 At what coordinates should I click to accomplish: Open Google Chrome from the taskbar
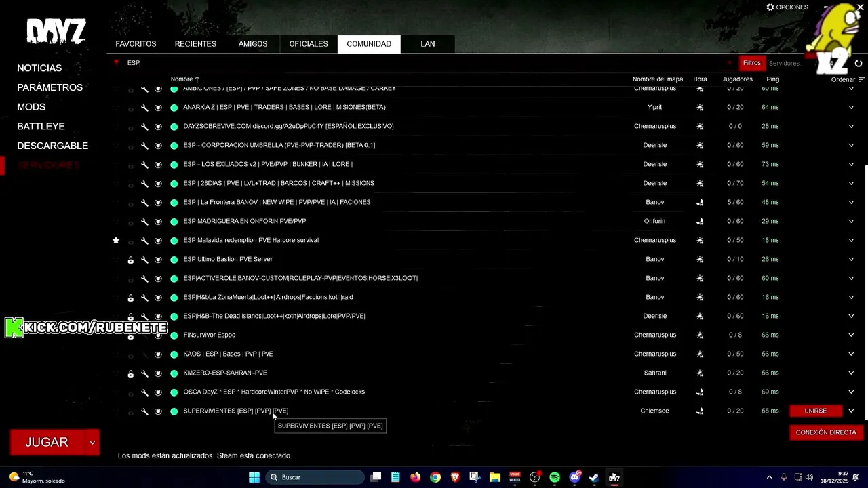[x=435, y=477]
